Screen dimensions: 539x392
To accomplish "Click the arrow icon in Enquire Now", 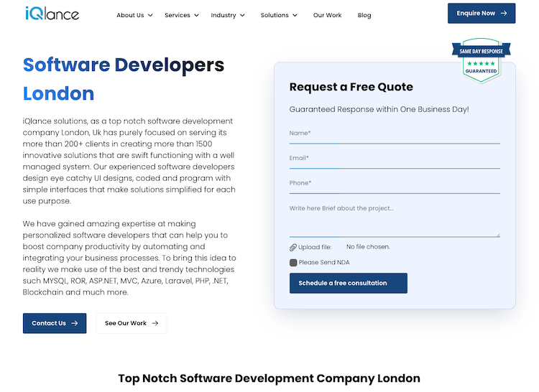I will [504, 14].
